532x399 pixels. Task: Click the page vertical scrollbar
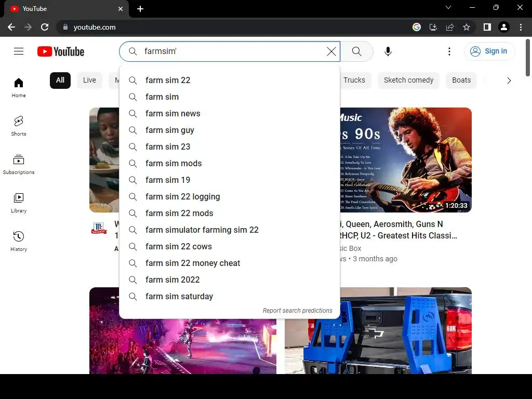click(528, 58)
